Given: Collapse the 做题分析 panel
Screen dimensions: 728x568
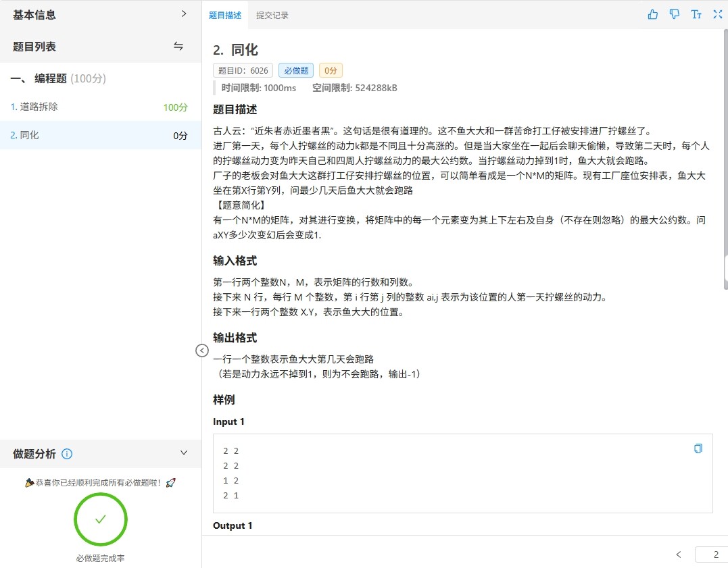Looking at the screenshot, I should pos(183,453).
